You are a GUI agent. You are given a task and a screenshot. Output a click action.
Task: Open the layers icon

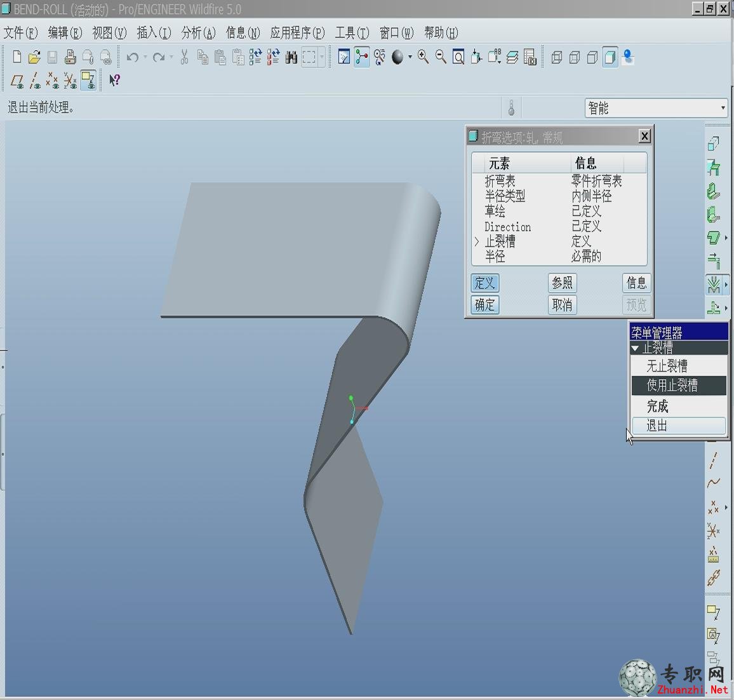[x=512, y=57]
